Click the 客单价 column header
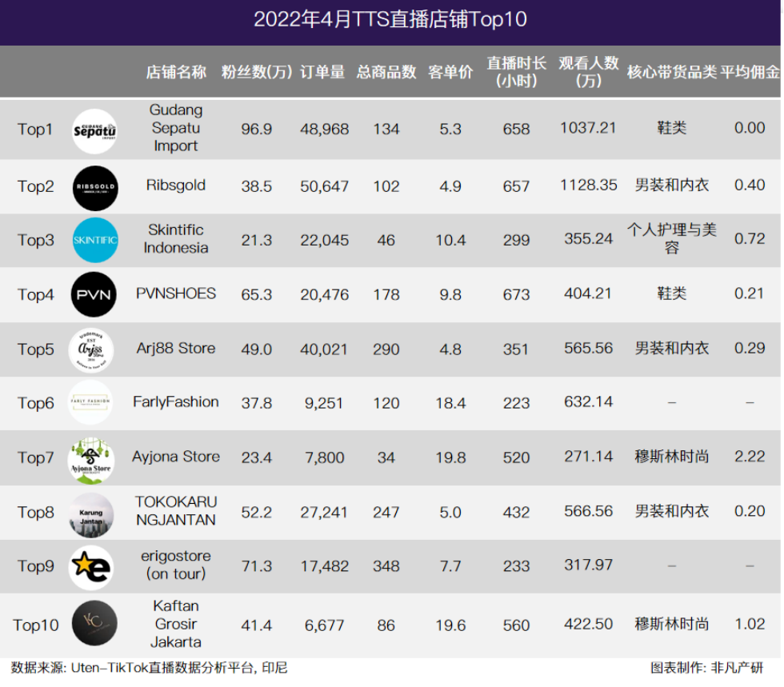Viewport: 784px width, 687px height. point(450,72)
